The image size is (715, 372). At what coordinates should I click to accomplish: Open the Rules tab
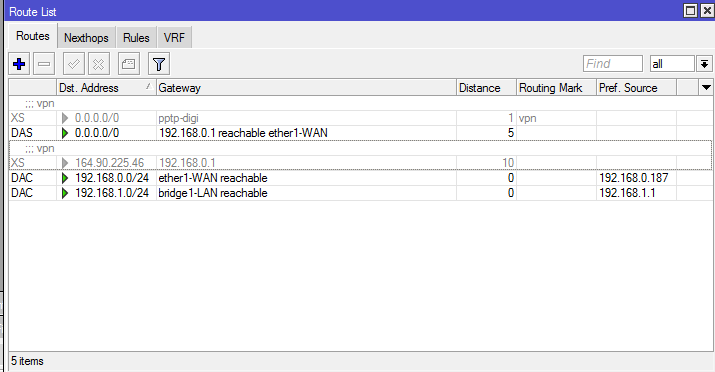136,37
